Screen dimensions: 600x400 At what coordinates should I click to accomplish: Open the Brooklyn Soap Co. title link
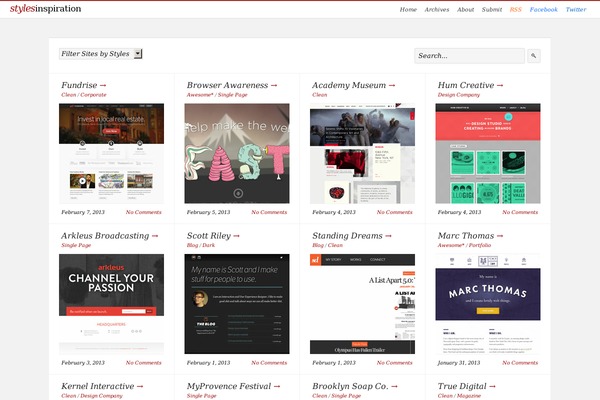(x=355, y=386)
